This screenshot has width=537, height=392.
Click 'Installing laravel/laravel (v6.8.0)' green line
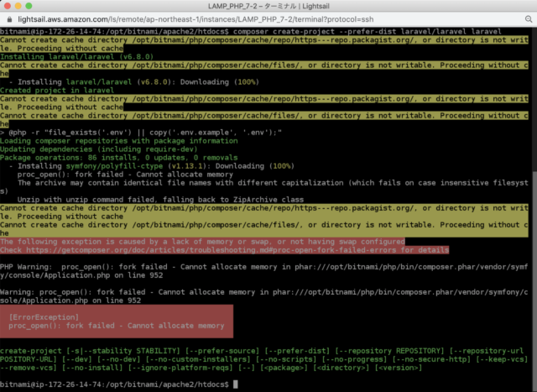(76, 57)
